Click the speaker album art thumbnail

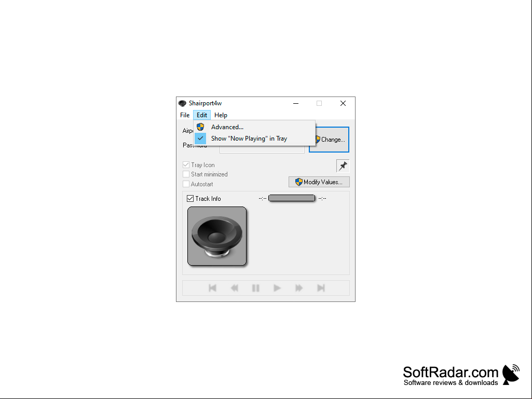click(x=217, y=236)
